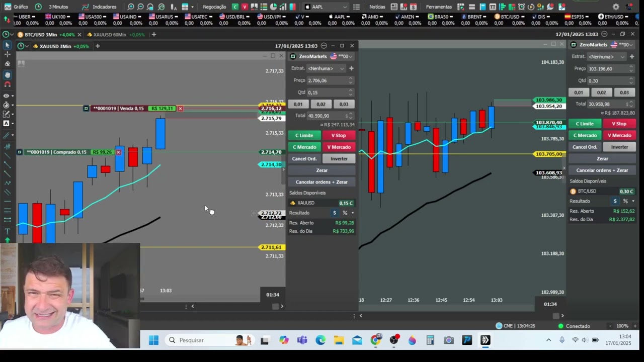Add strategy with plus in XAUUSD panel
Viewport: 644px width, 362px height.
point(351,68)
